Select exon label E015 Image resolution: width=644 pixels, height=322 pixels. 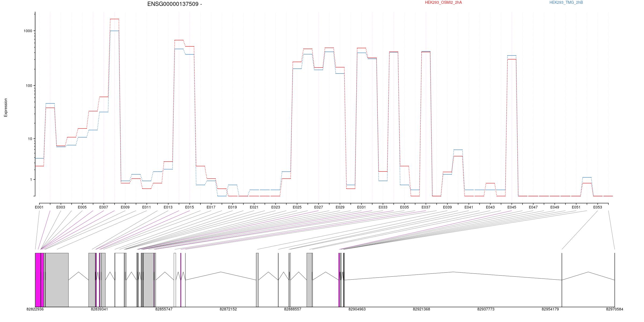click(189, 207)
